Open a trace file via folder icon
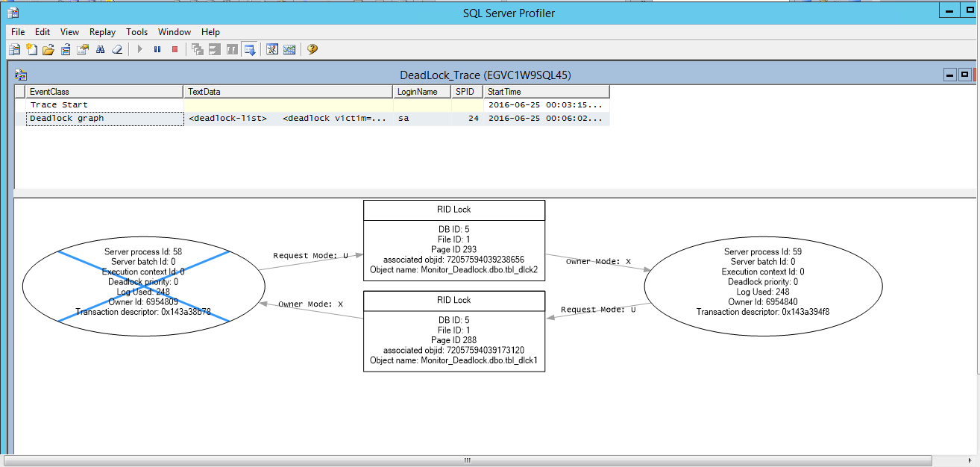 (x=48, y=49)
